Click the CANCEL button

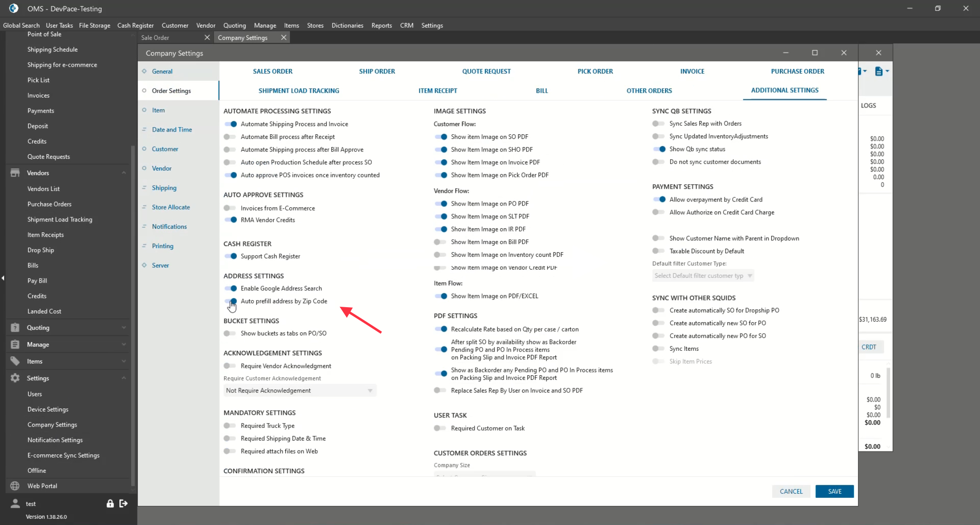[x=791, y=491]
